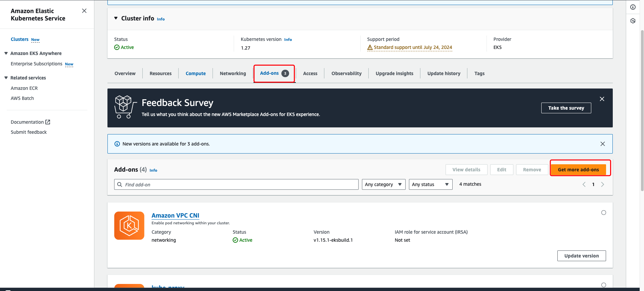644x291 pixels.
Task: Collapse the Cluster info section
Action: point(116,18)
